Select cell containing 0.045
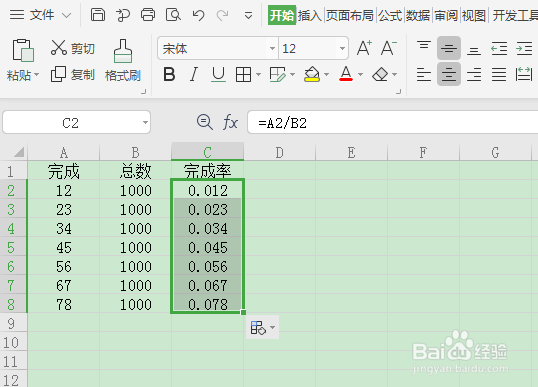This screenshot has height=387, width=538. (208, 247)
